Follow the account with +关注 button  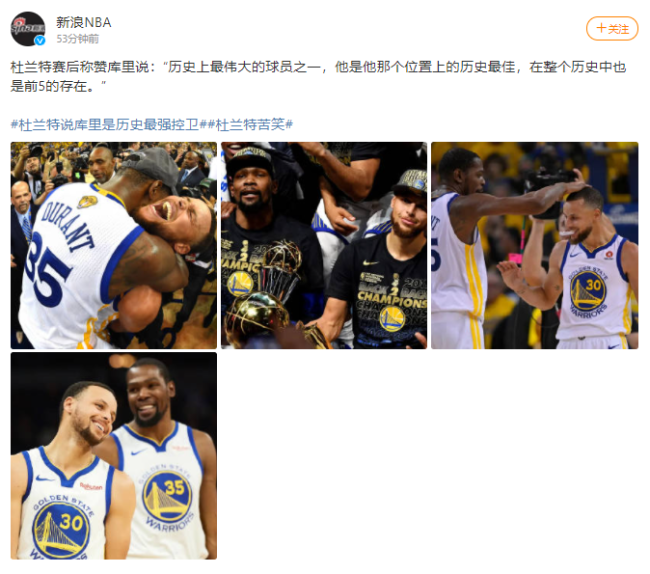pyautogui.click(x=612, y=29)
